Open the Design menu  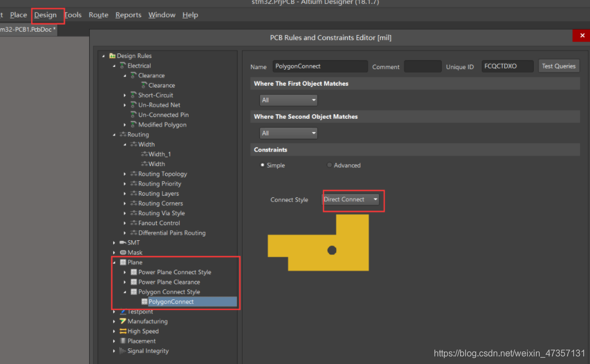coord(46,15)
